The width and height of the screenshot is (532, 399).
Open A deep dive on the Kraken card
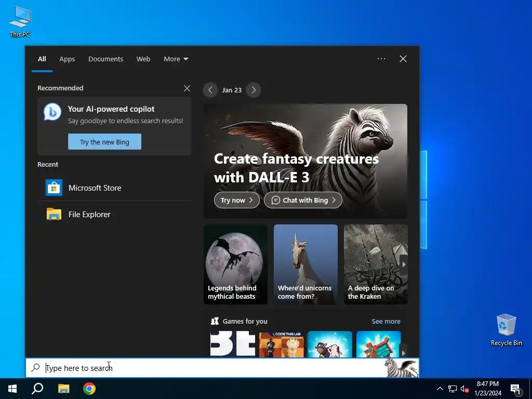click(x=376, y=264)
